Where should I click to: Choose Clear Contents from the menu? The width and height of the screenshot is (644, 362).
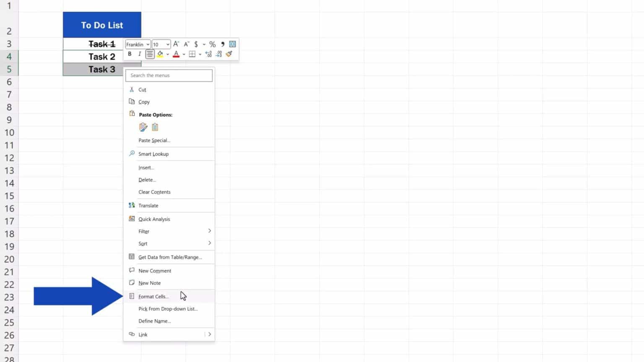154,192
